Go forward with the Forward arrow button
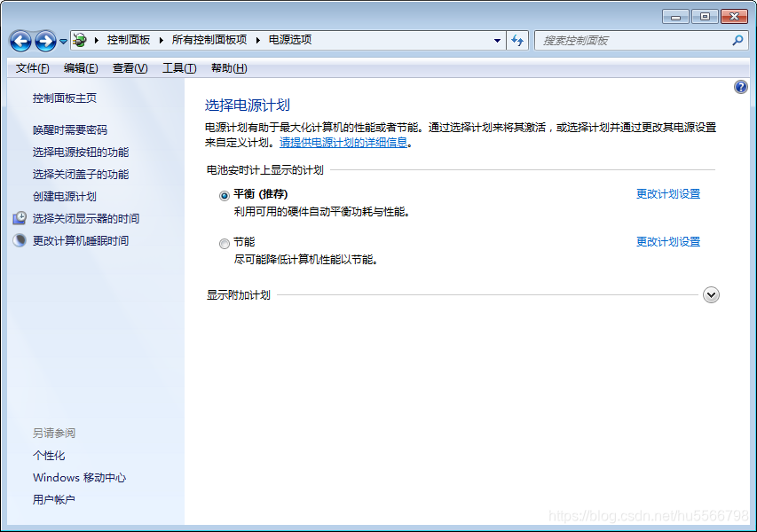Image resolution: width=757 pixels, height=532 pixels. (46, 41)
